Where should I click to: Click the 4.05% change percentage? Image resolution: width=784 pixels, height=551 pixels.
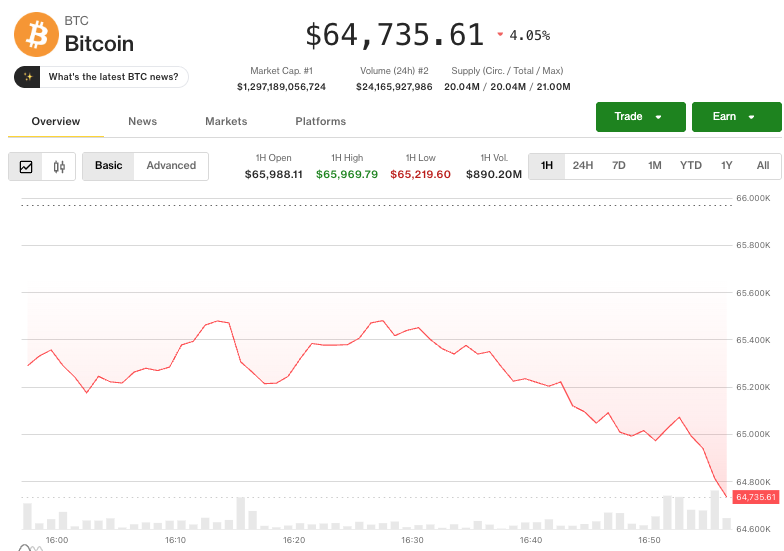(x=530, y=36)
